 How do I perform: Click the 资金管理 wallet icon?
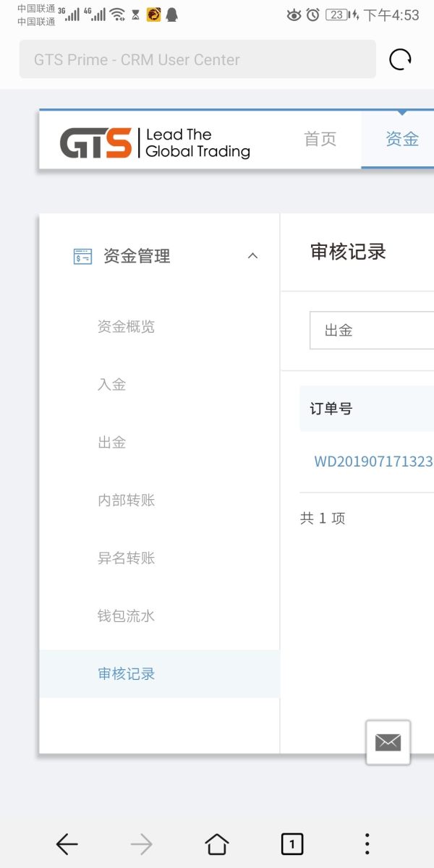(x=82, y=256)
